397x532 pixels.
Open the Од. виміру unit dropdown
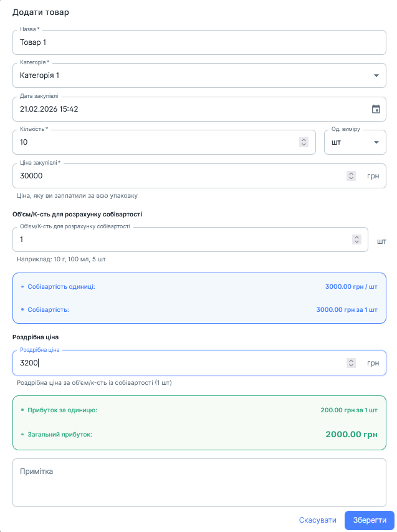click(x=355, y=142)
